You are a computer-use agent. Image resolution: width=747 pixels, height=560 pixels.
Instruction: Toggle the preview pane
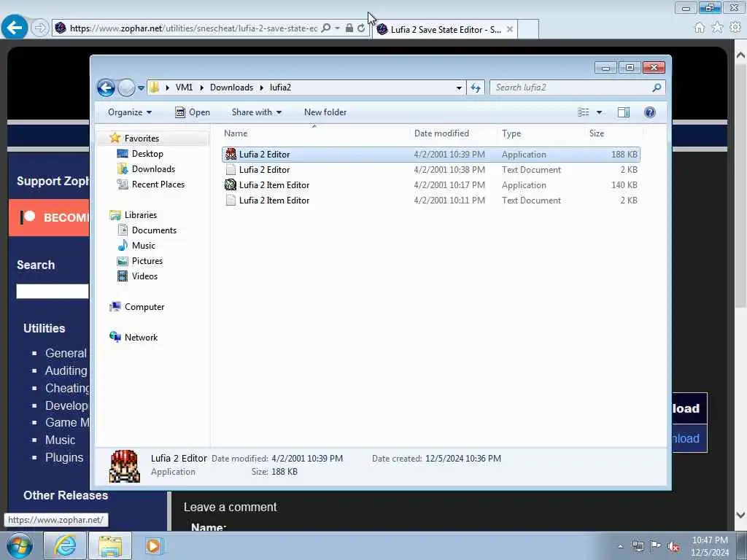624,112
